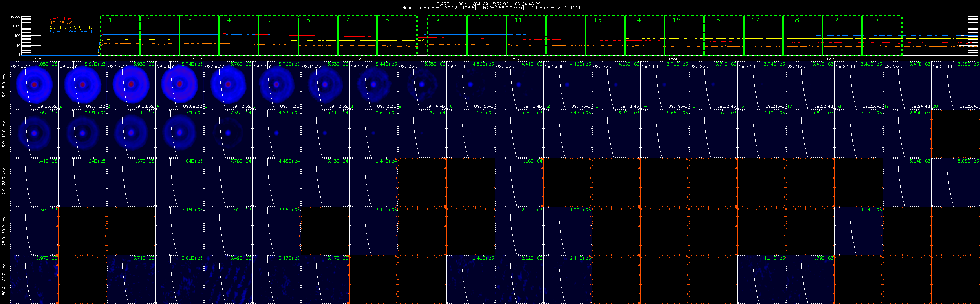Viewport: 980px width, 304px height.
Task: Open 25-50 keV image with peak 5.30E+03
Action: [x=34, y=231]
